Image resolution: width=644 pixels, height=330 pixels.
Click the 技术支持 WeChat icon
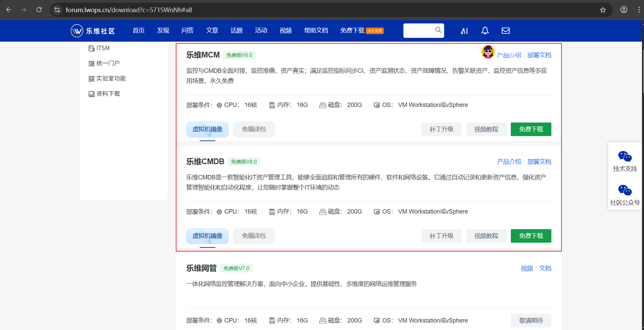tap(625, 157)
